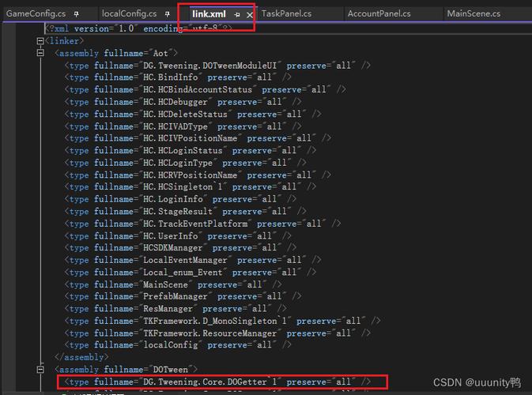This screenshot has width=532, height=395.
Task: Open the MainScene.cs tab
Action: click(474, 13)
